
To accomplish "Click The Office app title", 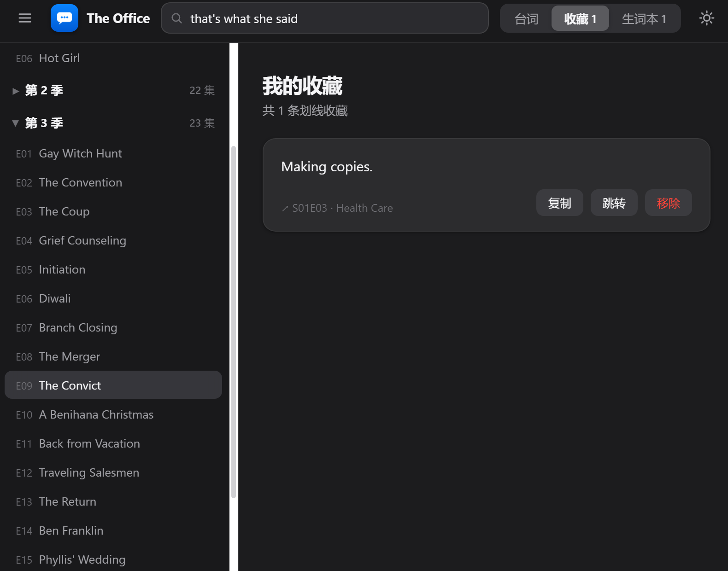I will pyautogui.click(x=118, y=18).
